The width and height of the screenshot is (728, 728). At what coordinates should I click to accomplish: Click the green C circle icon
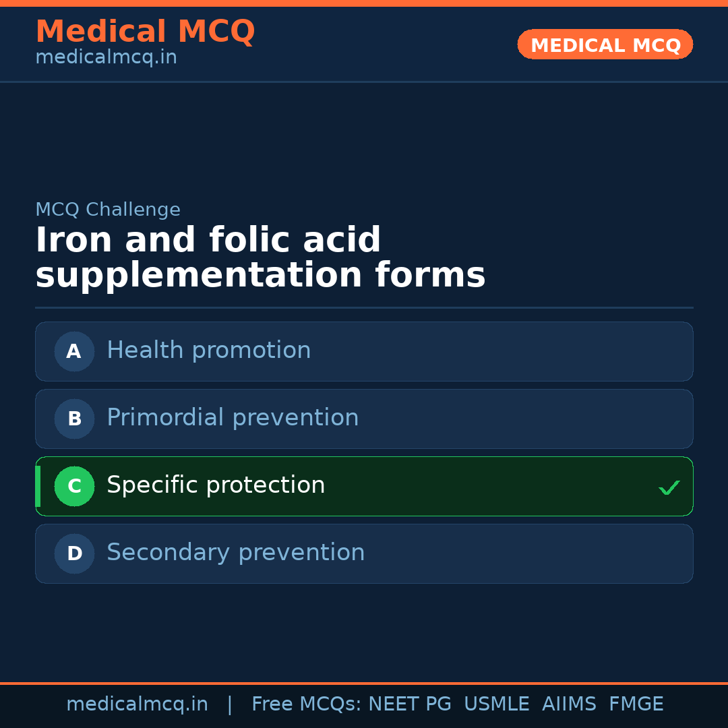(74, 486)
